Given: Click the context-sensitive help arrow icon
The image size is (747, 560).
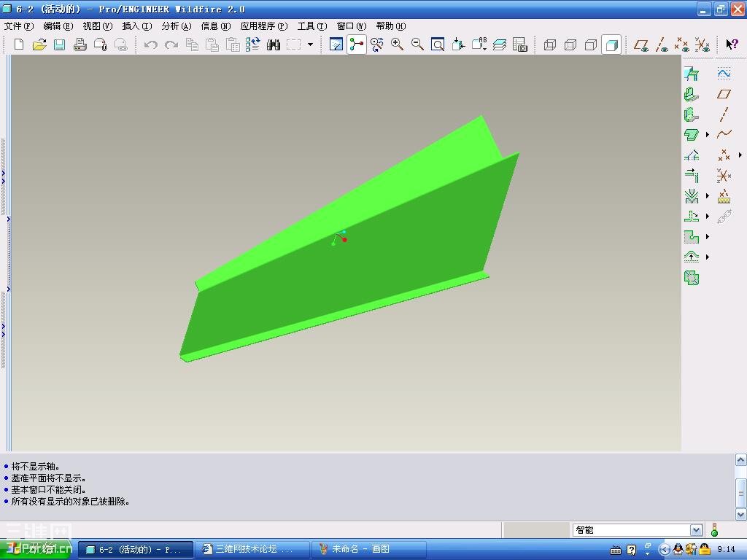Looking at the screenshot, I should point(732,44).
